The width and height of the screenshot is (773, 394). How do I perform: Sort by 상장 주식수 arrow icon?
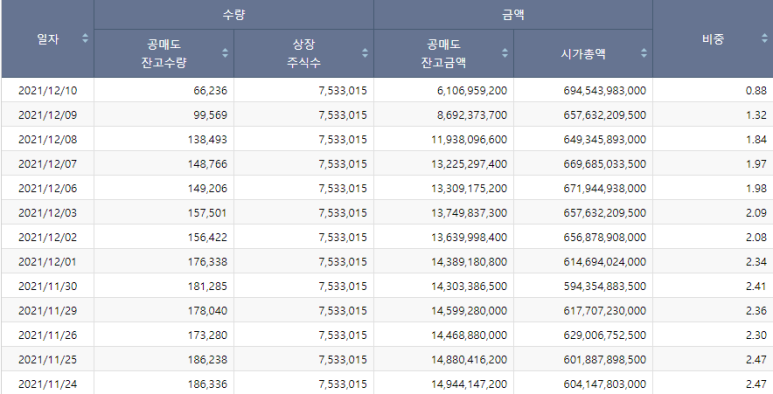click(x=365, y=53)
